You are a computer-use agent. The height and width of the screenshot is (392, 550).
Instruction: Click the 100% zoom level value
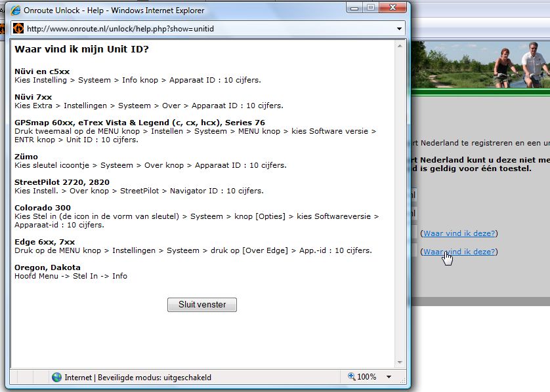tap(366, 377)
